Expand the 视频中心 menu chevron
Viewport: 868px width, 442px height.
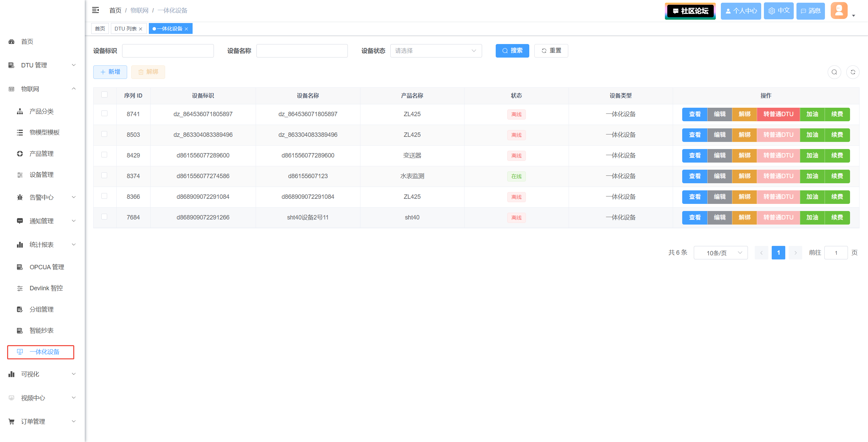pyautogui.click(x=74, y=398)
